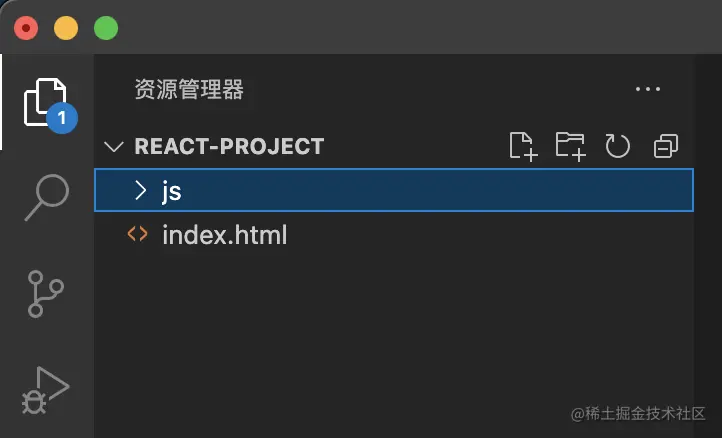Create a new folder in REACT-PROJECT

(x=570, y=146)
